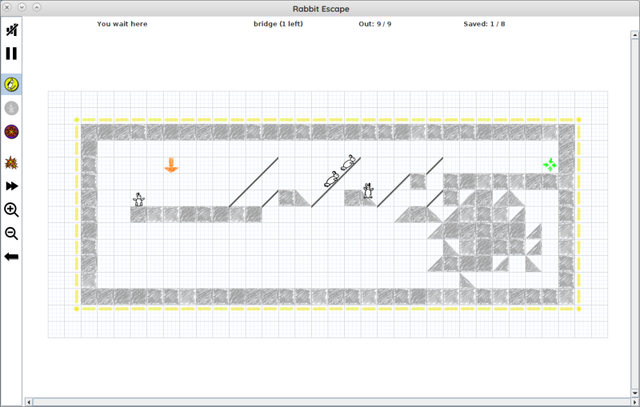Image resolution: width=640 pixels, height=407 pixels.
Task: Pause the game
Action: (12, 54)
